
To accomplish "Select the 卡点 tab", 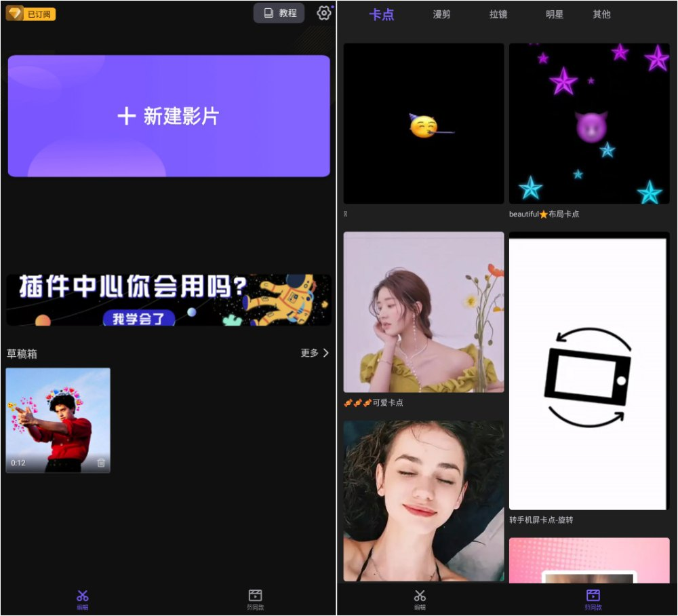I will [x=382, y=14].
